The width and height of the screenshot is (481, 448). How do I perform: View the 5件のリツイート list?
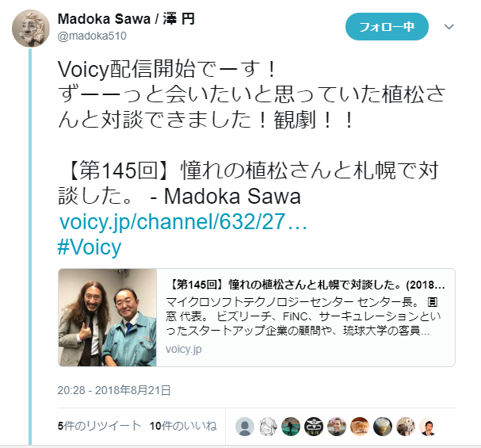tap(99, 426)
